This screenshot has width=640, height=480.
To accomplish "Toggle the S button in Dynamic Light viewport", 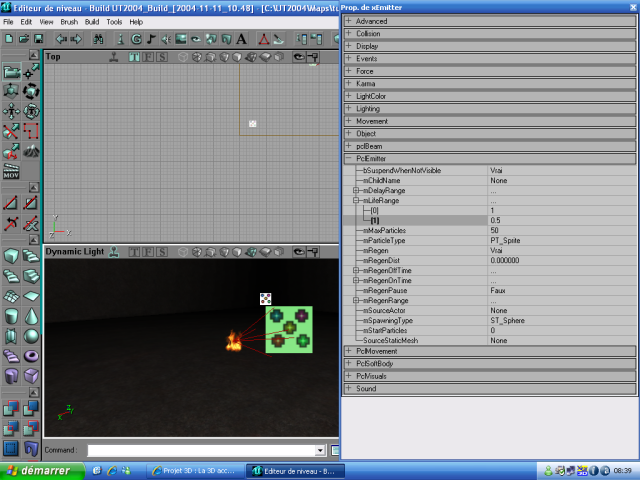I will tap(162, 251).
